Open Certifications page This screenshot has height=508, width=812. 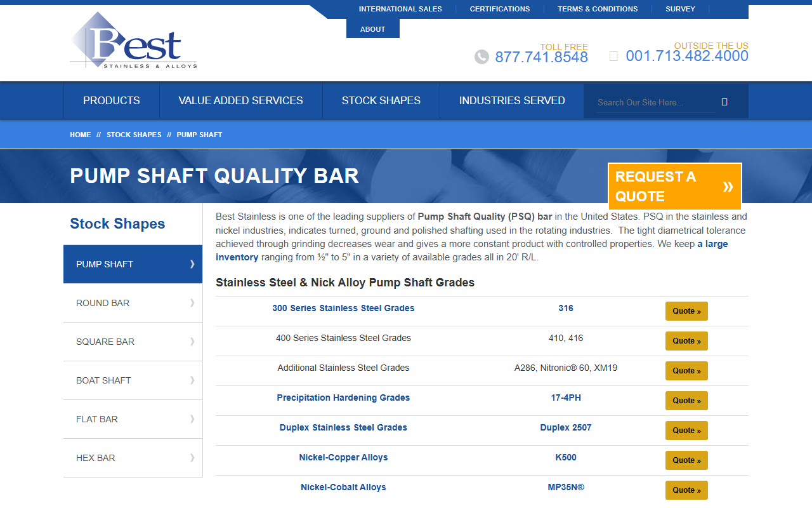point(500,9)
